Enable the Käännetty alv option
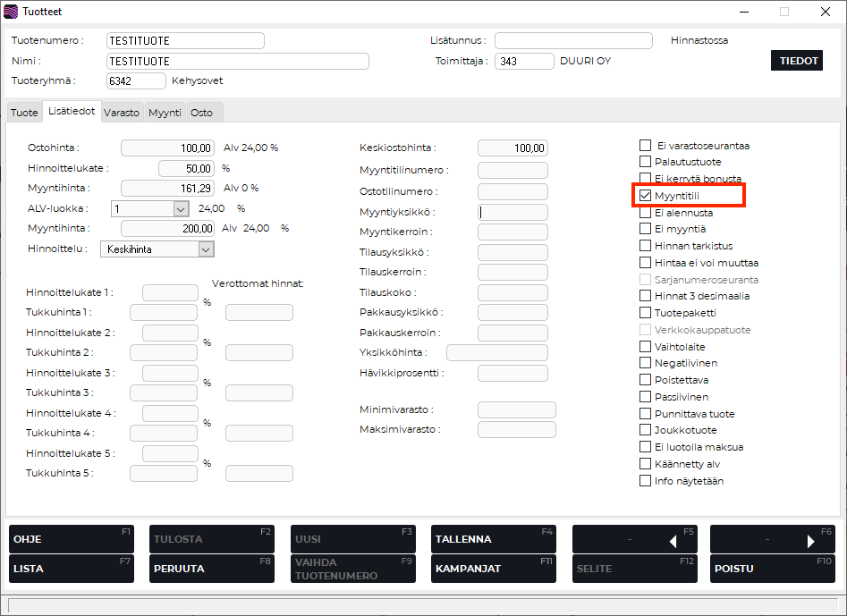The height and width of the screenshot is (616, 847). (646, 464)
